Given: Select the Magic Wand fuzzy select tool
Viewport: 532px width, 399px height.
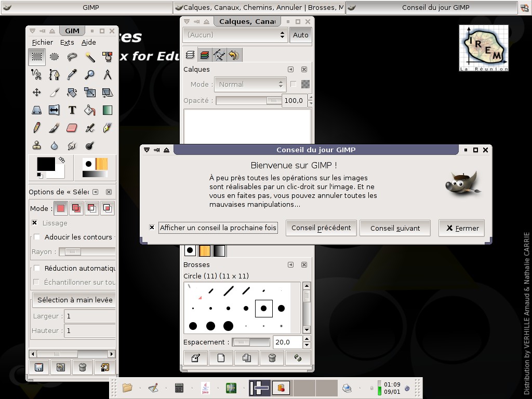Looking at the screenshot, I should (90, 57).
